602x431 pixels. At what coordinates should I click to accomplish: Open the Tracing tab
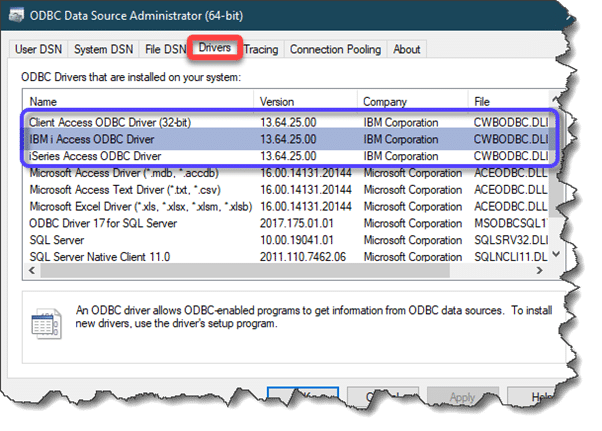261,49
